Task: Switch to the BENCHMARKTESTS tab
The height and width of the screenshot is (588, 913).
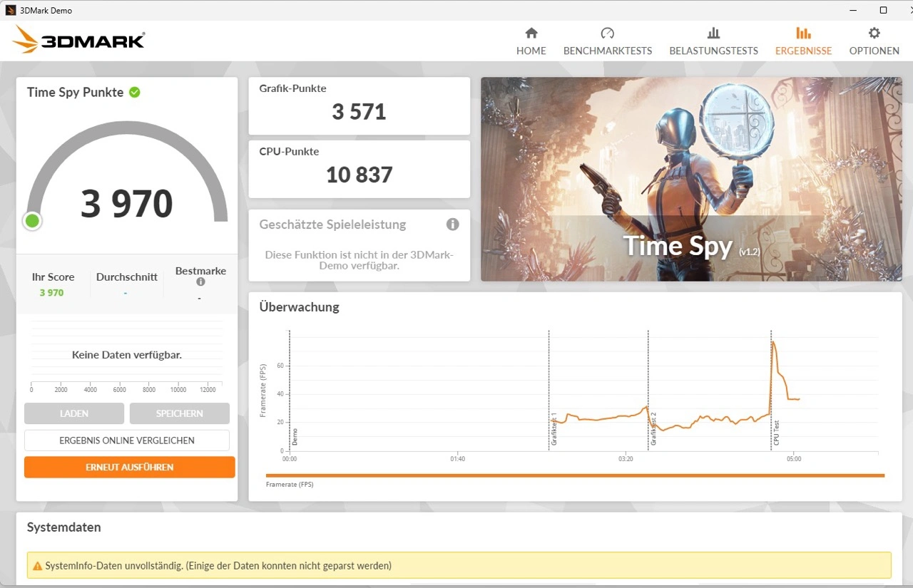Action: pyautogui.click(x=608, y=41)
